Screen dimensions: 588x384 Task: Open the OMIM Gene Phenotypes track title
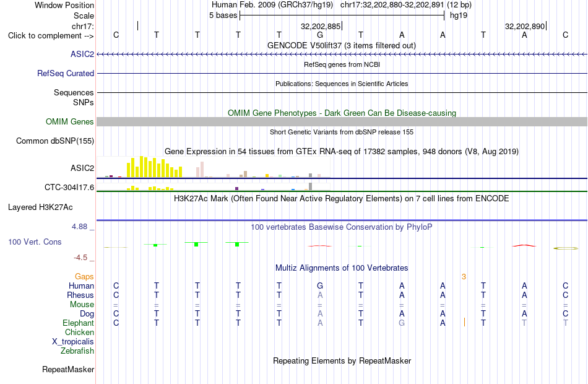342,113
